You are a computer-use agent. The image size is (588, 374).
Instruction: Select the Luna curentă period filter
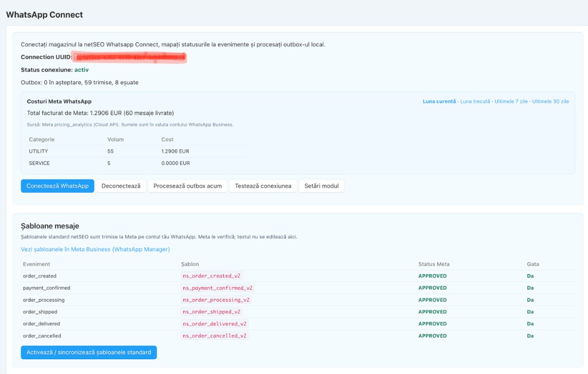click(x=439, y=102)
